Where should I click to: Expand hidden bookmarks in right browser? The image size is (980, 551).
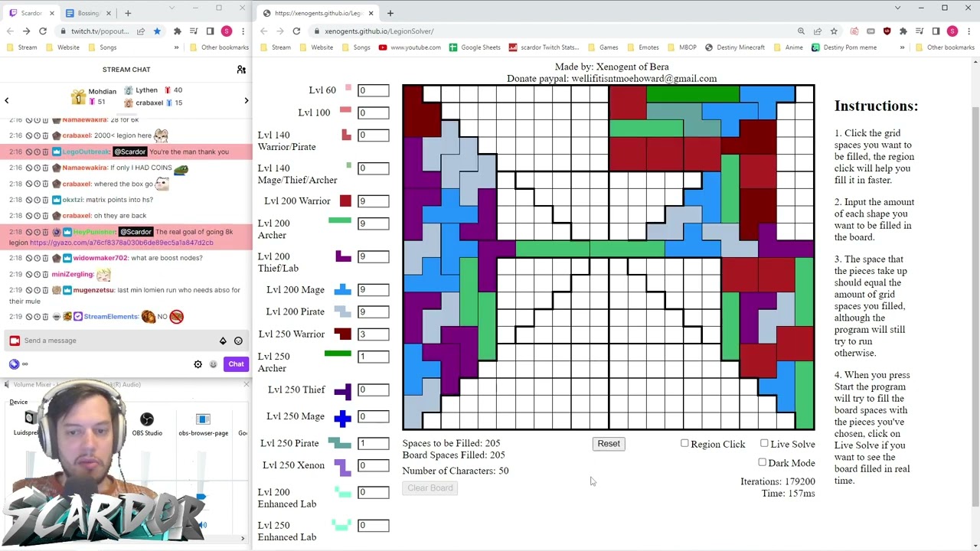902,47
